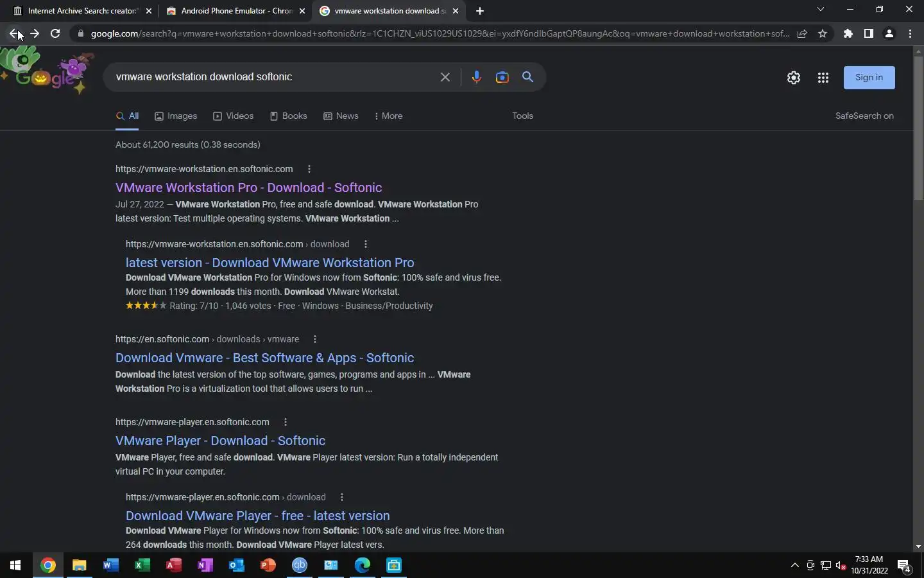Image resolution: width=924 pixels, height=578 pixels.
Task: Launch Access from the taskbar
Action: (x=173, y=565)
